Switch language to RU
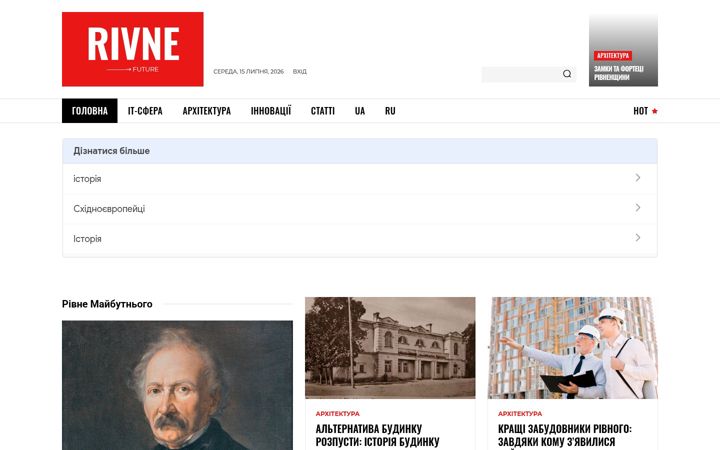This screenshot has height=450, width=720. click(390, 111)
